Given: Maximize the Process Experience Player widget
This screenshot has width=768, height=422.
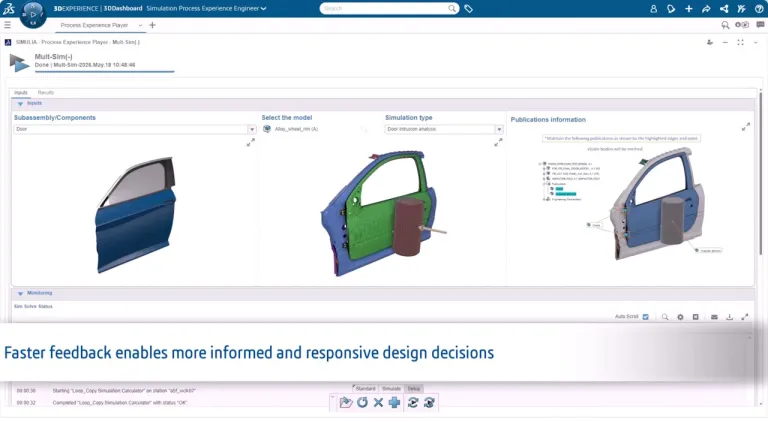Looking at the screenshot, I should click(741, 43).
